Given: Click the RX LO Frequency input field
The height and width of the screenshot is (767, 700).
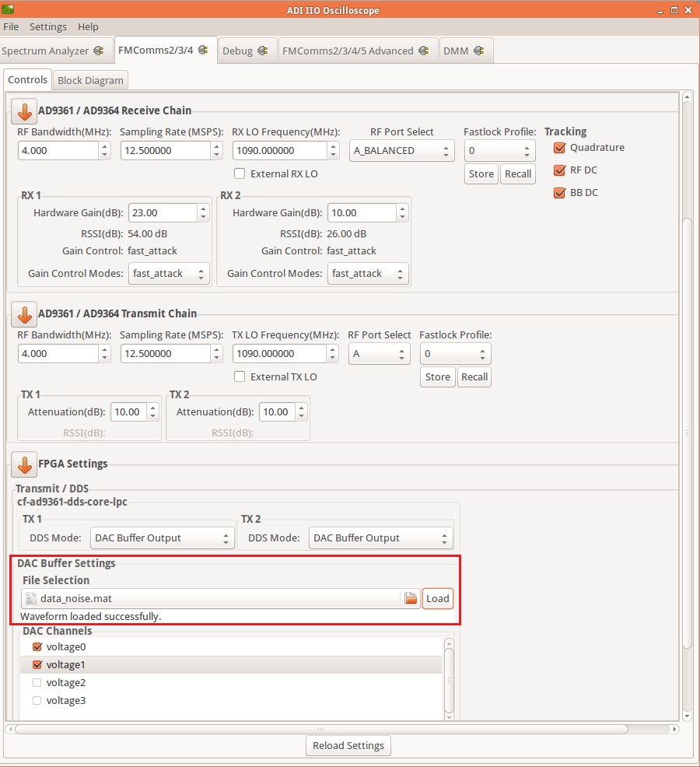Looking at the screenshot, I should pyautogui.click(x=280, y=151).
